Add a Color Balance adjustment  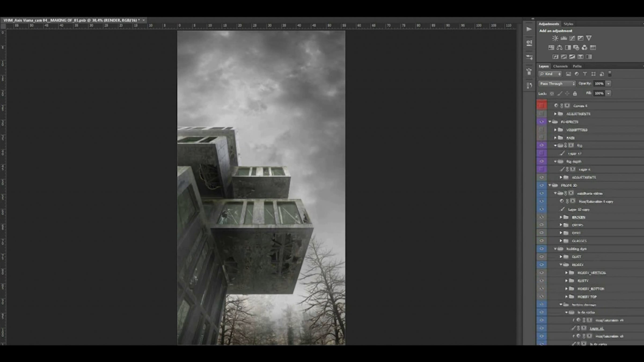point(559,47)
